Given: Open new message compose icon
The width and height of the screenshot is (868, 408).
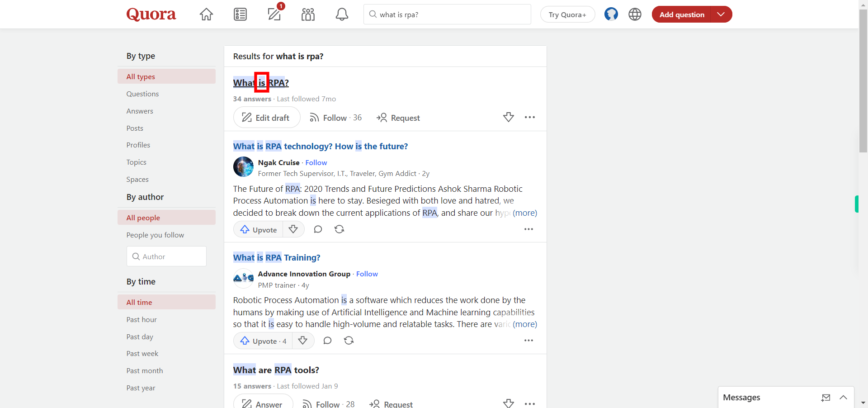Looking at the screenshot, I should [x=826, y=398].
